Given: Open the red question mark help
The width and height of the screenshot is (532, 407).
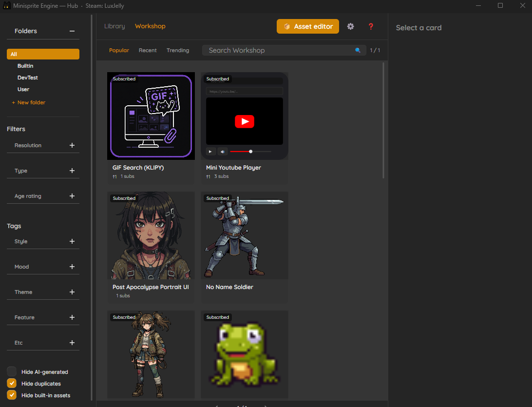Looking at the screenshot, I should point(371,26).
